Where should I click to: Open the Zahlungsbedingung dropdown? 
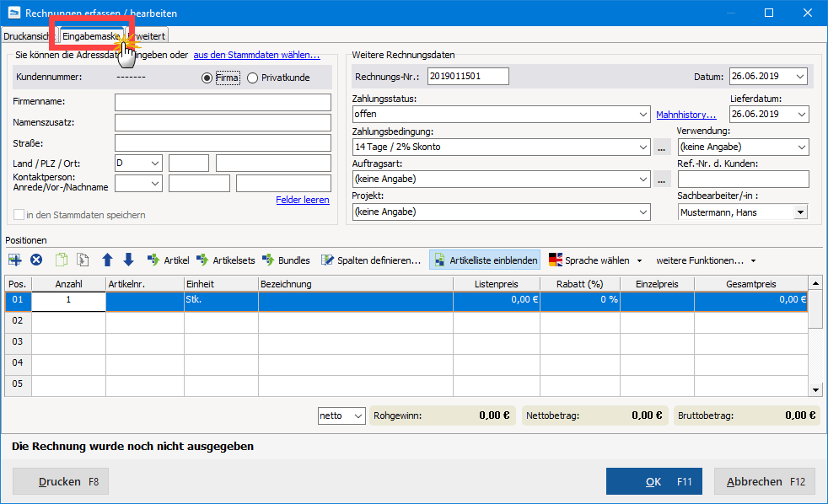501,147
